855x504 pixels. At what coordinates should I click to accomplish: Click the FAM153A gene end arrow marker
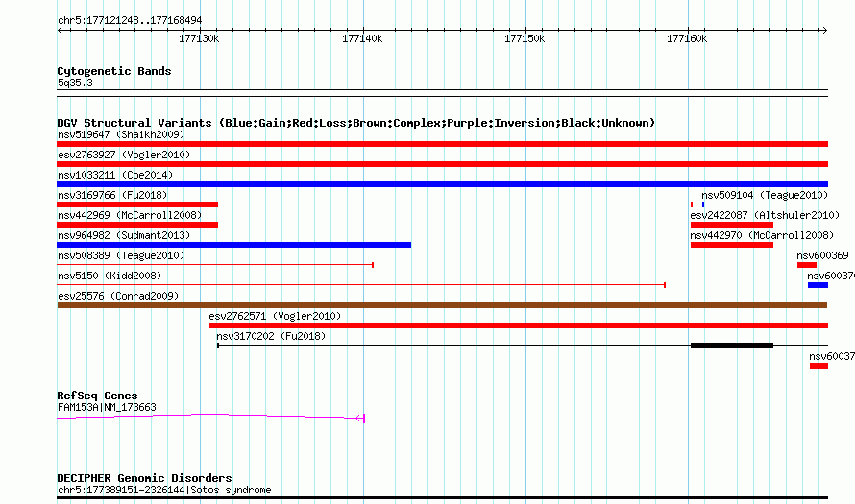pyautogui.click(x=360, y=418)
